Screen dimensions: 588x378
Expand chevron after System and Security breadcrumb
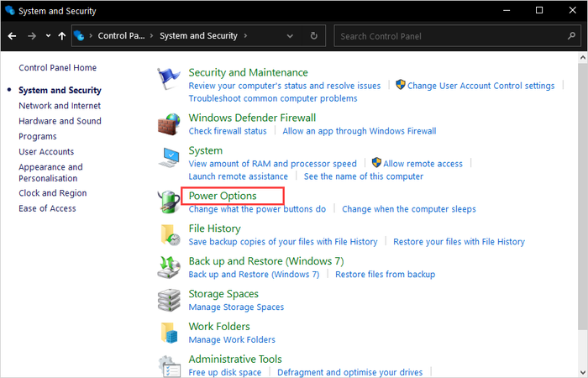[x=245, y=35]
